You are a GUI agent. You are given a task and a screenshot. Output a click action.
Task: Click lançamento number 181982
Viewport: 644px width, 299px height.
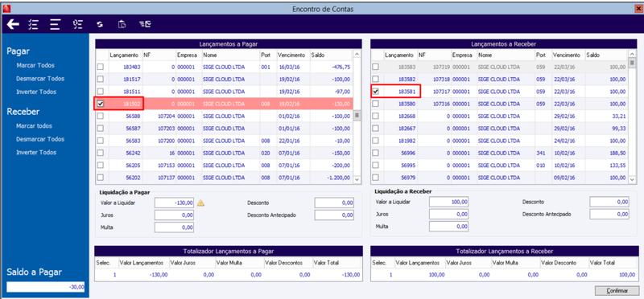click(x=408, y=141)
